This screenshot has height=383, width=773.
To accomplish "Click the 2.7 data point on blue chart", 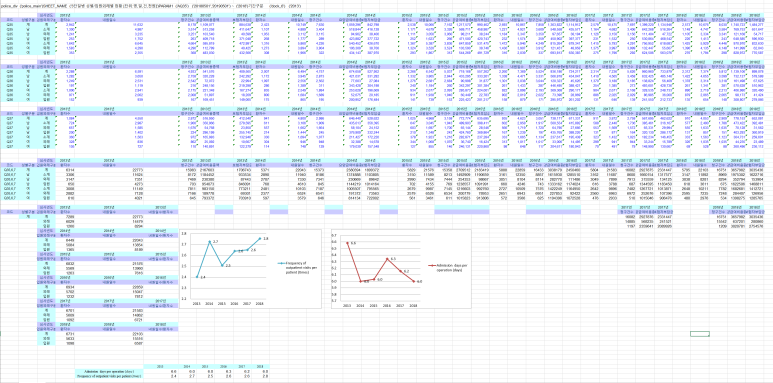I will (210, 242).
